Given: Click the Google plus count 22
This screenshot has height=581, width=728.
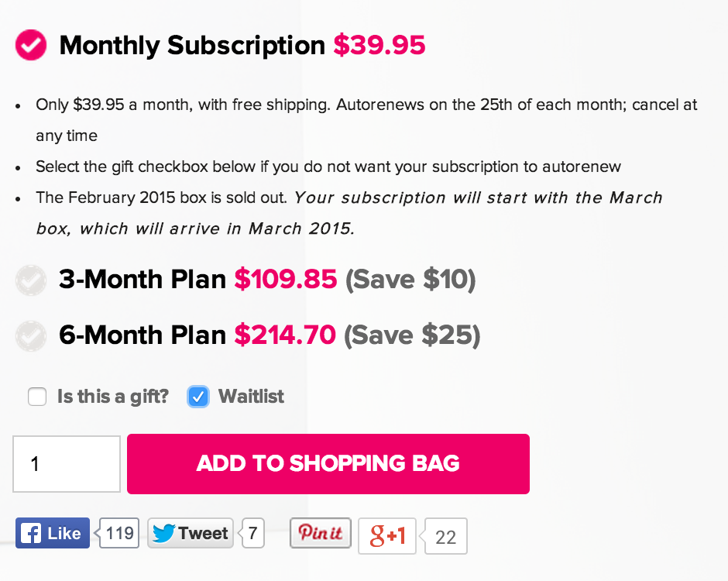Looking at the screenshot, I should coord(444,536).
